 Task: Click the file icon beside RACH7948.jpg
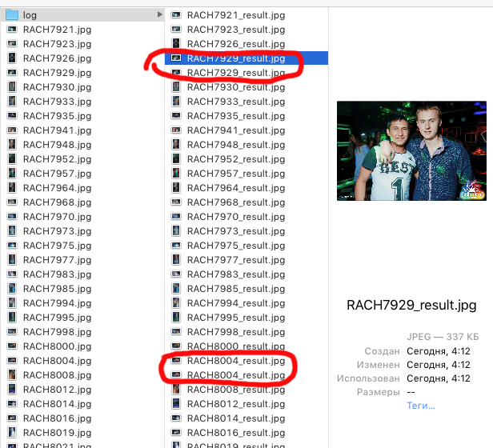click(12, 144)
